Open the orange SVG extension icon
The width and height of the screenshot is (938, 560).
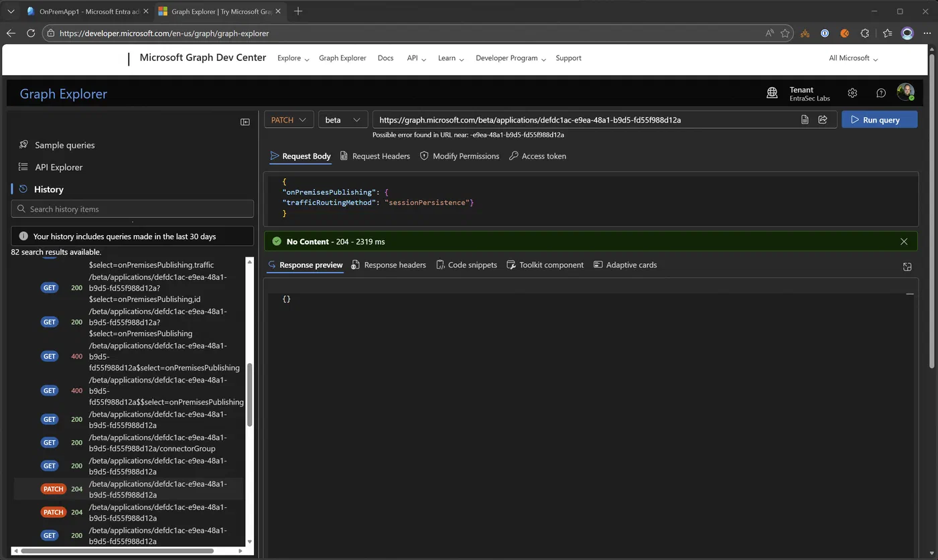pyautogui.click(x=805, y=33)
